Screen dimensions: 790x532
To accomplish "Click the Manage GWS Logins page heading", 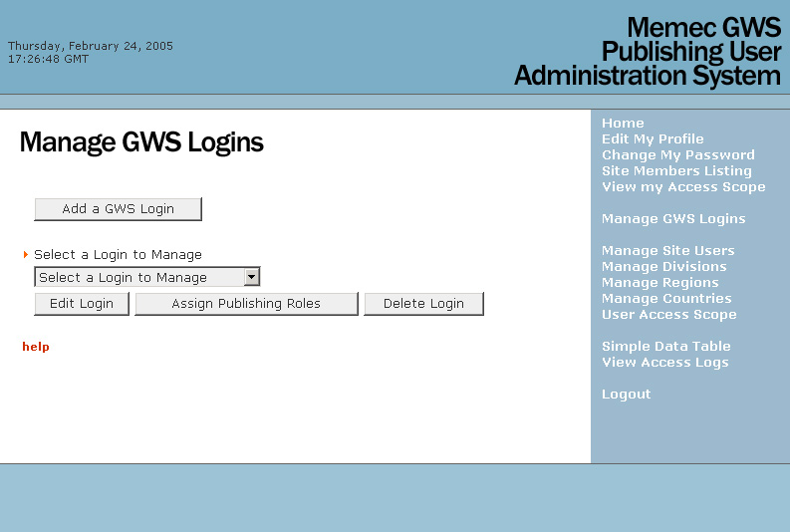I will click(141, 142).
